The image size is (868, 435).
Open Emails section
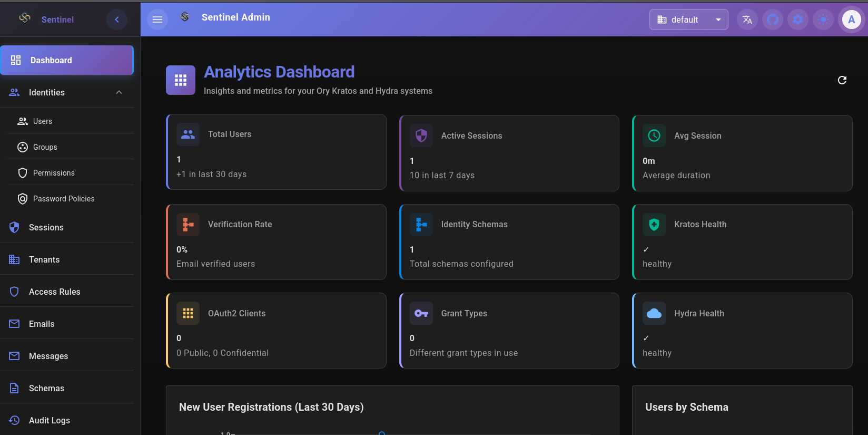pos(67,324)
